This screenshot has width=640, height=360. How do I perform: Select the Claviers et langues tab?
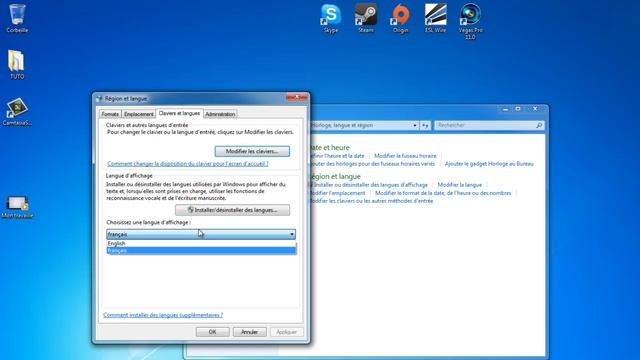pyautogui.click(x=179, y=113)
